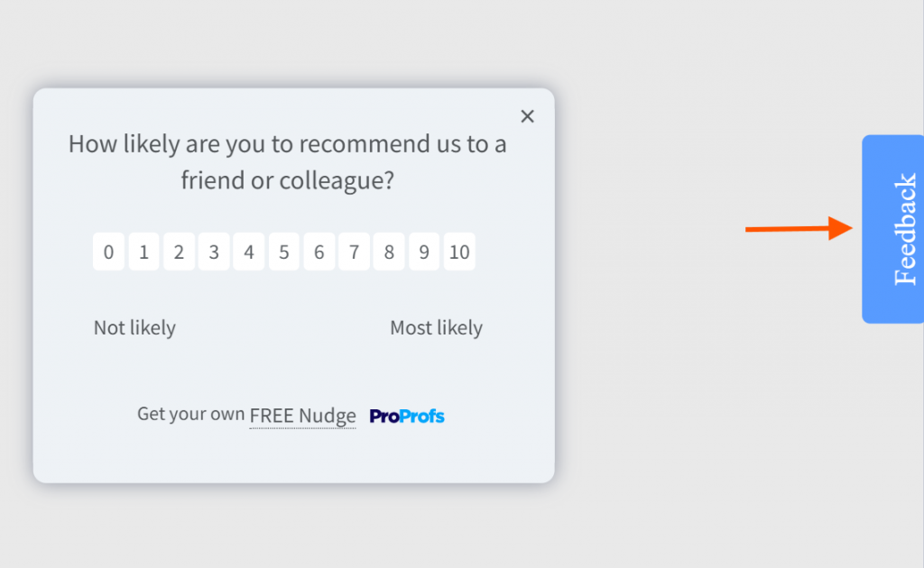Open the FREE Nudge link
Screen dimensions: 924x568
tap(302, 415)
